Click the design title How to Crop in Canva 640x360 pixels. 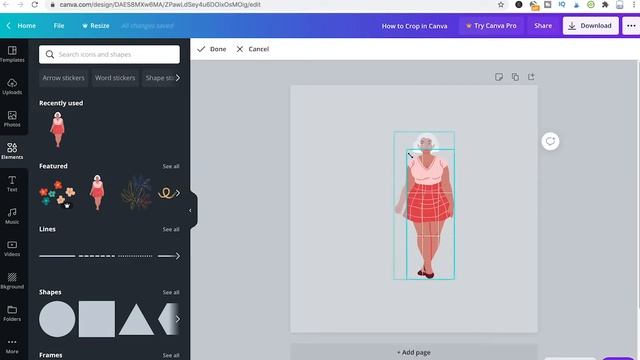pyautogui.click(x=414, y=26)
